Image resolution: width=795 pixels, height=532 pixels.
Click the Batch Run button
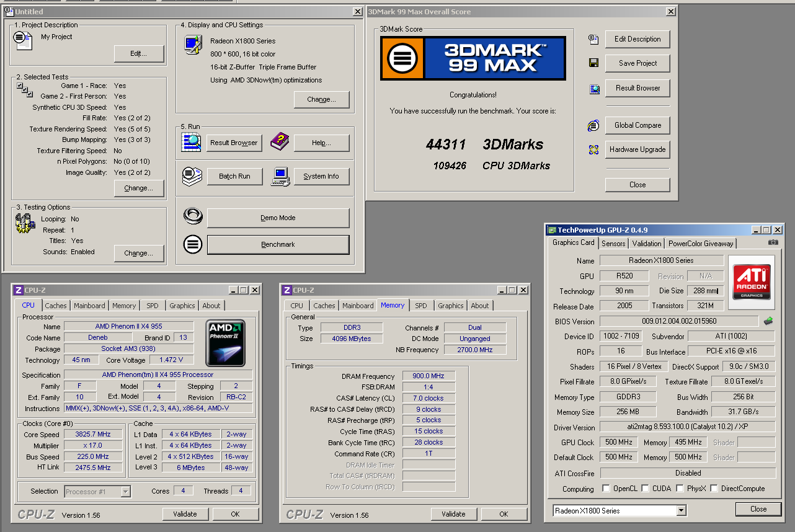pos(234,176)
